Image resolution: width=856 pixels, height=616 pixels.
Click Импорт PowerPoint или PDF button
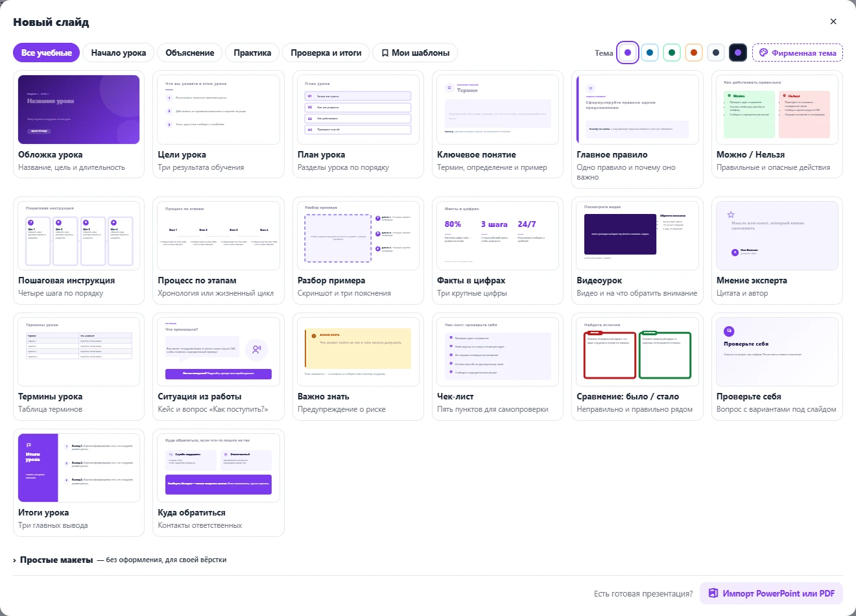(771, 593)
